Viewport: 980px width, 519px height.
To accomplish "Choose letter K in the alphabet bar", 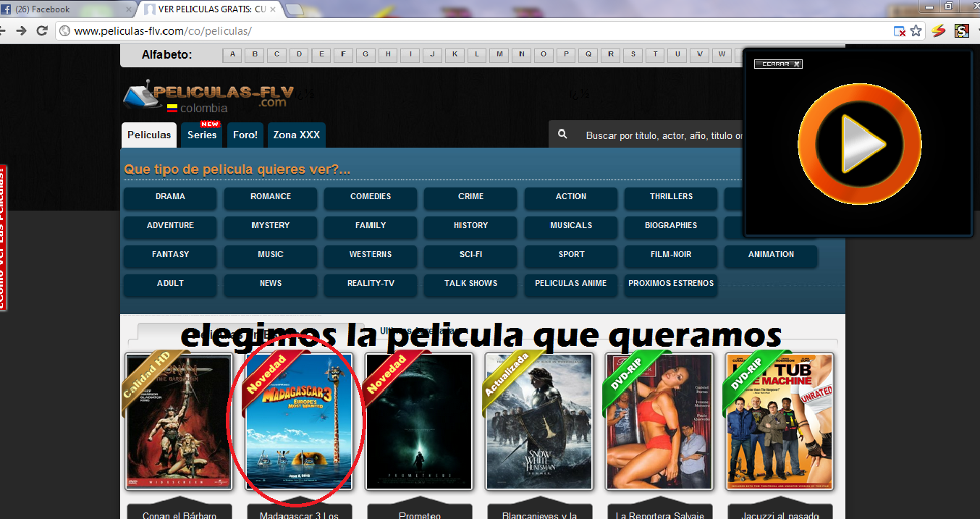I will coord(455,54).
